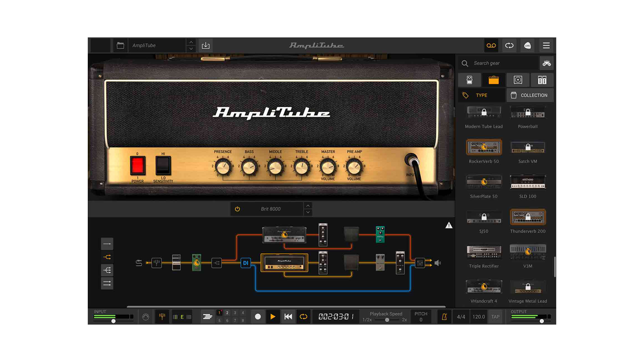Open the amp model selector stepper arrows
Screen dimensions: 644x362
click(x=308, y=209)
